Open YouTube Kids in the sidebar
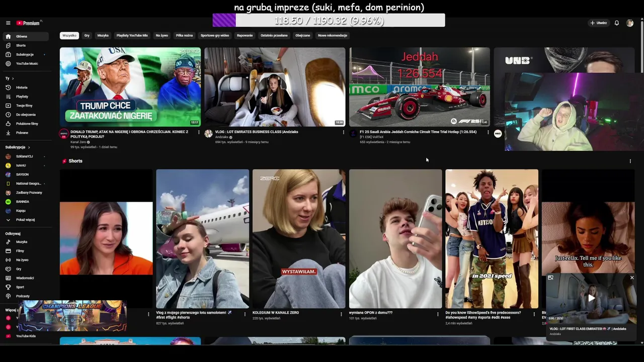Screen dimensions: 644x362 point(27,336)
